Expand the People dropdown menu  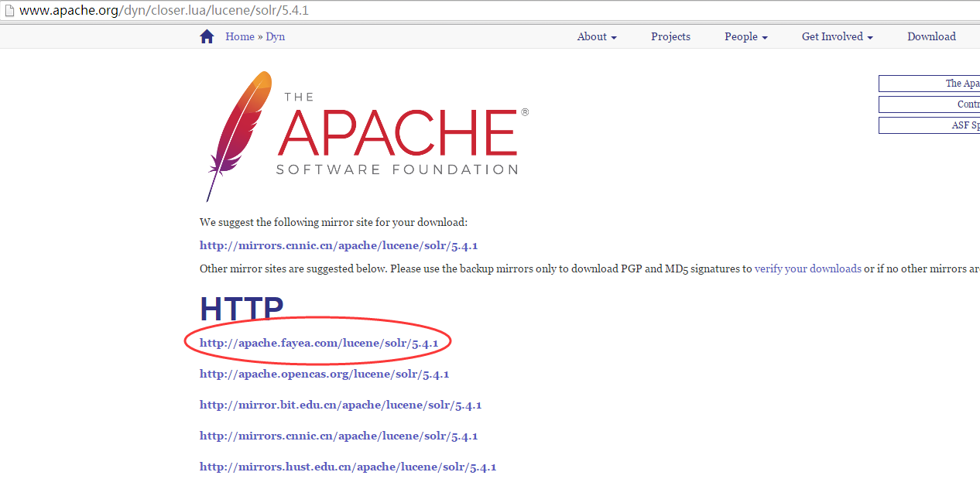(x=746, y=36)
